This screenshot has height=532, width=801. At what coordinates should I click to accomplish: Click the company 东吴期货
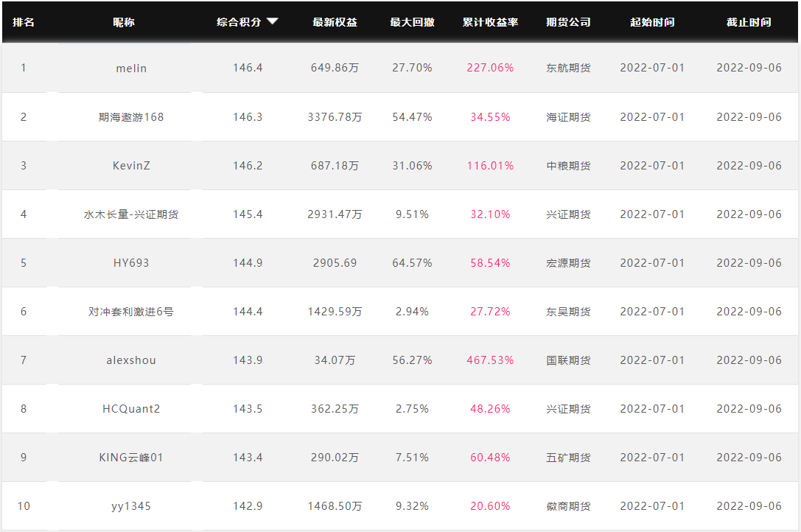pos(568,311)
